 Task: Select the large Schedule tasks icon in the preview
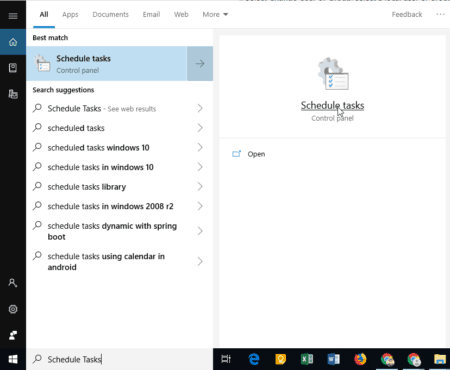click(x=333, y=74)
